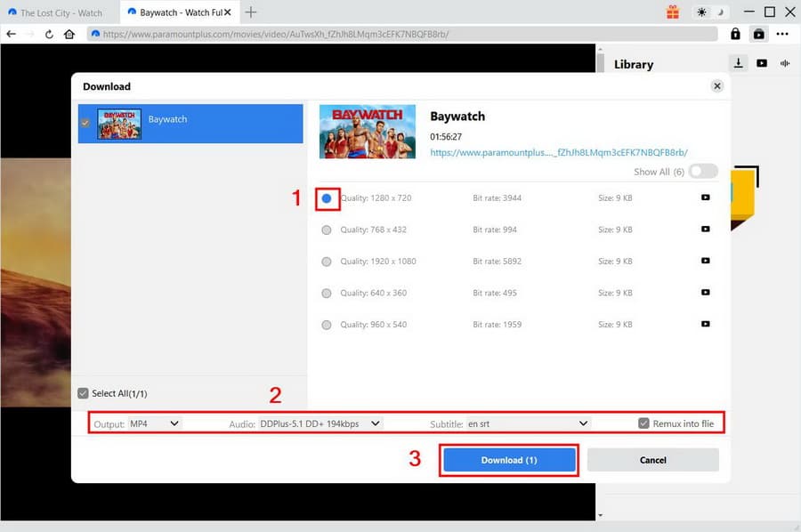Screen dimensions: 801x532
Task: Click the lock icon beside address bar
Action: tap(735, 34)
